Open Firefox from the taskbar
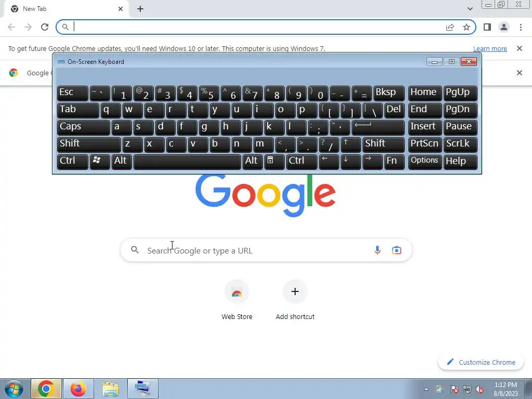The height and width of the screenshot is (399, 532). (78, 389)
